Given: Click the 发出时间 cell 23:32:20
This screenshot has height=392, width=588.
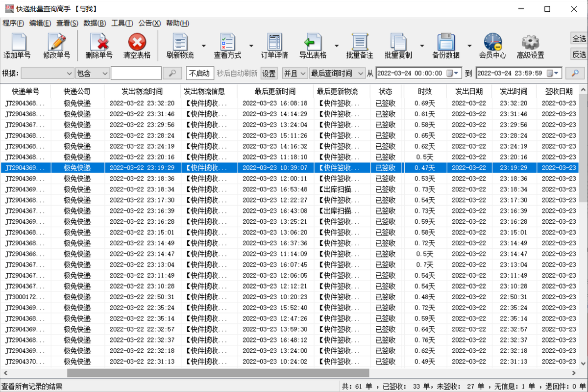Looking at the screenshot, I should (x=514, y=103).
